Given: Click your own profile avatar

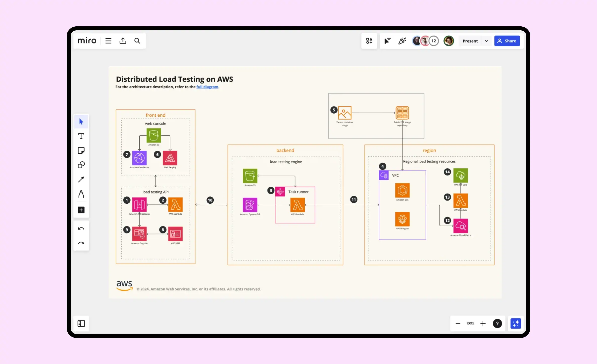Looking at the screenshot, I should (449, 41).
